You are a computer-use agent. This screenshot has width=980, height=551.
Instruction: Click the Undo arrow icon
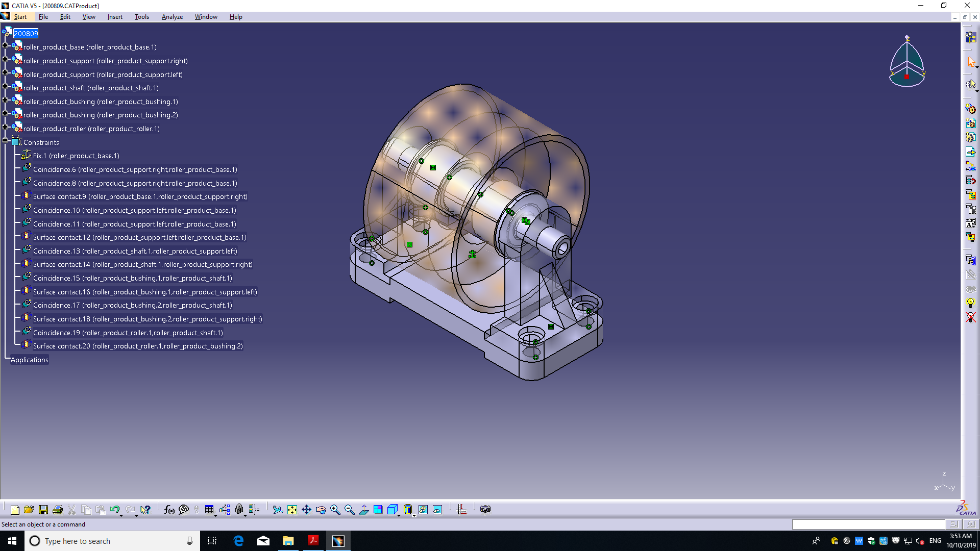tap(114, 510)
